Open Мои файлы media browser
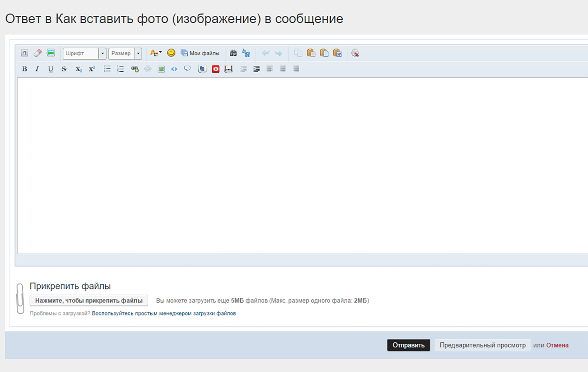 coord(200,53)
